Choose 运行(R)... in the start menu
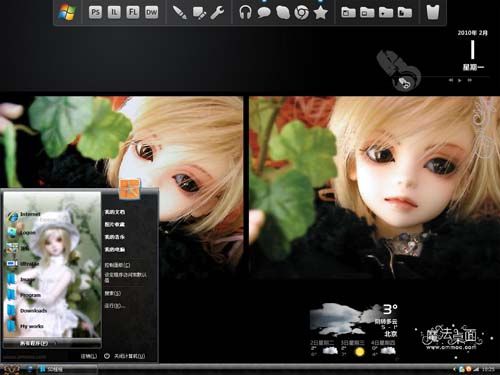The image size is (500, 375). pos(115,306)
